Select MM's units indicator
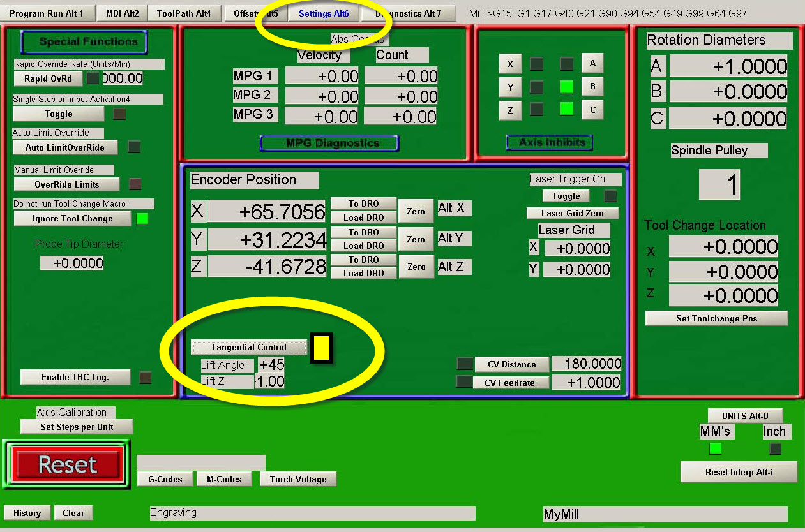Screen dimensions: 805x532 (x=715, y=448)
